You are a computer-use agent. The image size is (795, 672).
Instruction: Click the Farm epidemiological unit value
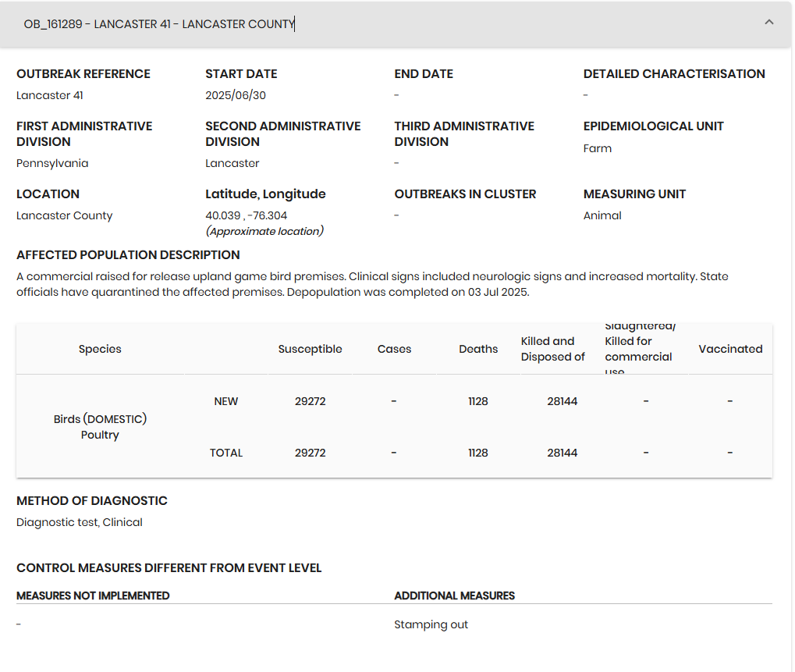[x=597, y=148]
